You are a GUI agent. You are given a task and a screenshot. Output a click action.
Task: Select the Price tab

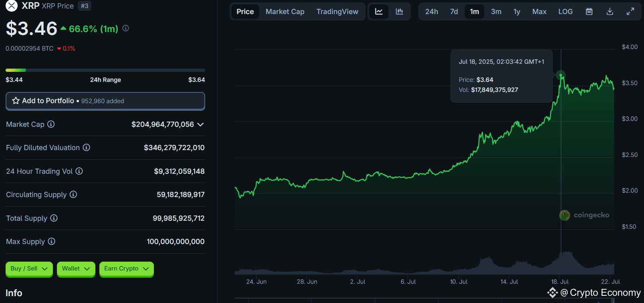click(x=245, y=12)
